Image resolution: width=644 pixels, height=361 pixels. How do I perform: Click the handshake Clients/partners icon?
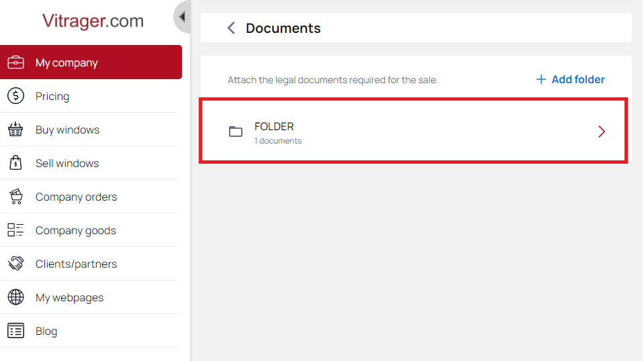15,263
